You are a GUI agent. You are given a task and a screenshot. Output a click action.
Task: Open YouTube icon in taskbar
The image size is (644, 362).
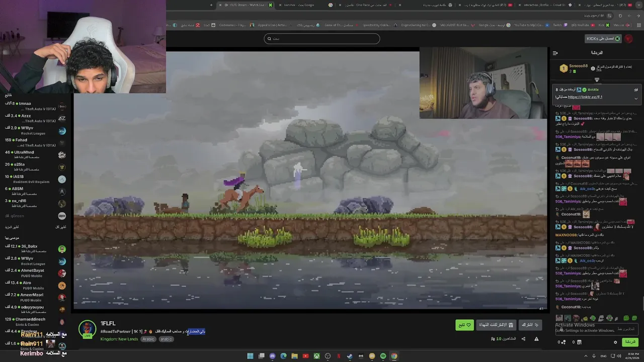305,356
